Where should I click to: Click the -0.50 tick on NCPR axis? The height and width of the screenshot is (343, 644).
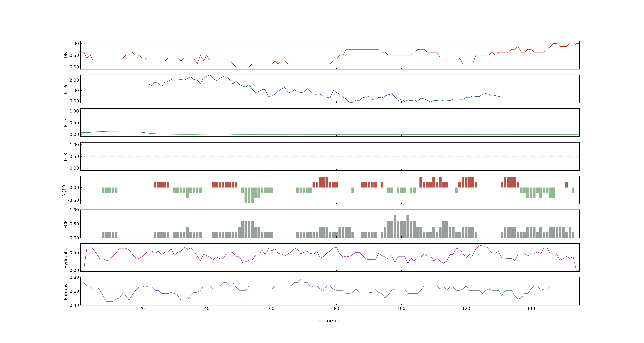(73, 200)
